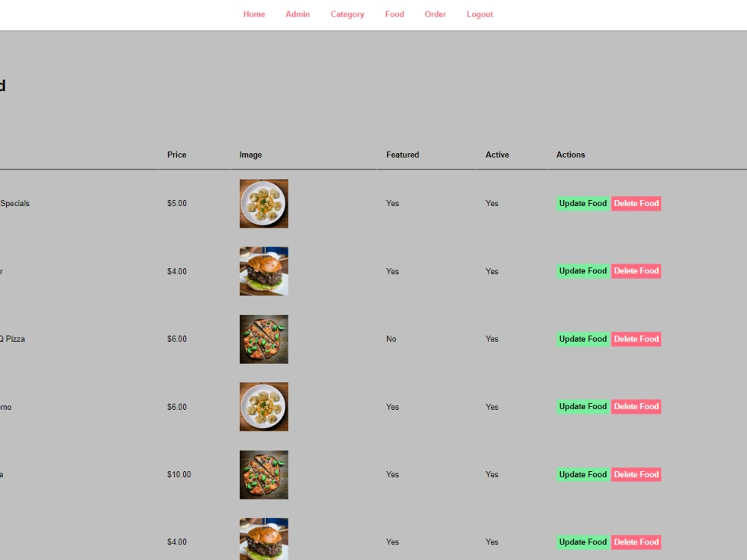Select Featured 'Yes' in the $5.00 row
This screenshot has width=747, height=560.
click(393, 203)
